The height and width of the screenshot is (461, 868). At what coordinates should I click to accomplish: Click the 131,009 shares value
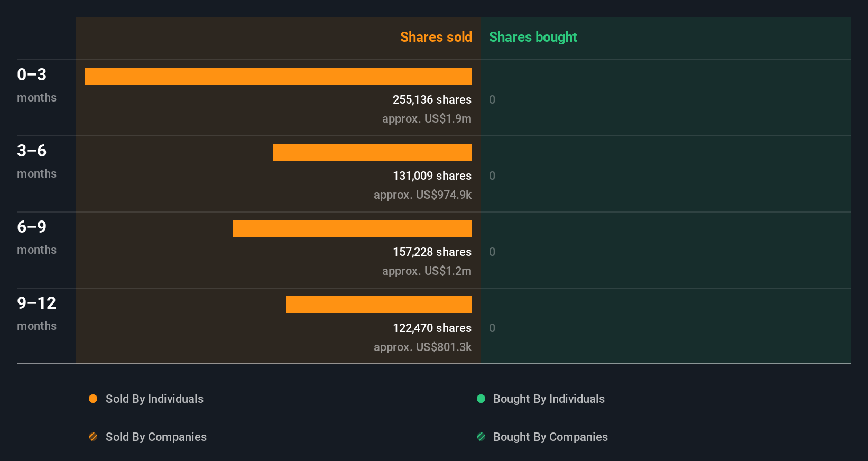point(432,176)
